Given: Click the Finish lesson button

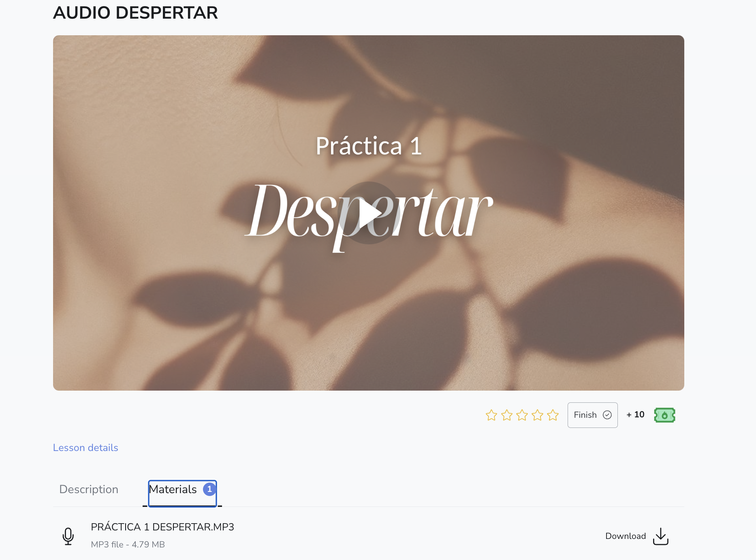Looking at the screenshot, I should (592, 415).
